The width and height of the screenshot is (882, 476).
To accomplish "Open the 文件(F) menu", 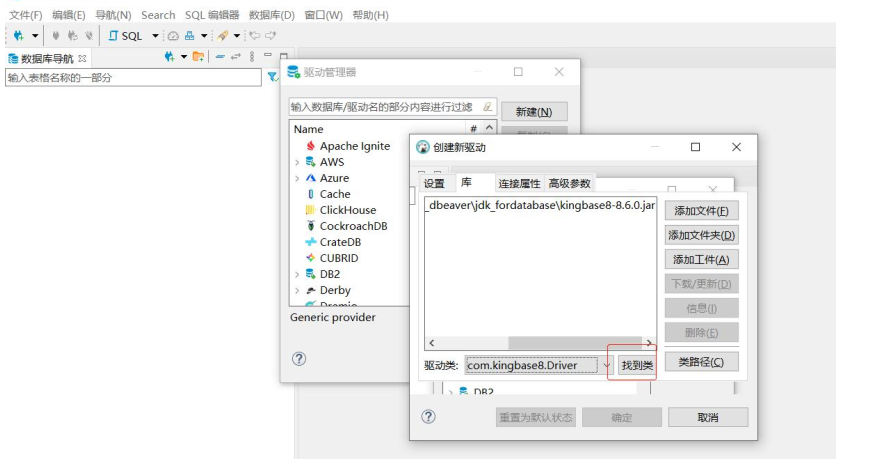I will 25,15.
